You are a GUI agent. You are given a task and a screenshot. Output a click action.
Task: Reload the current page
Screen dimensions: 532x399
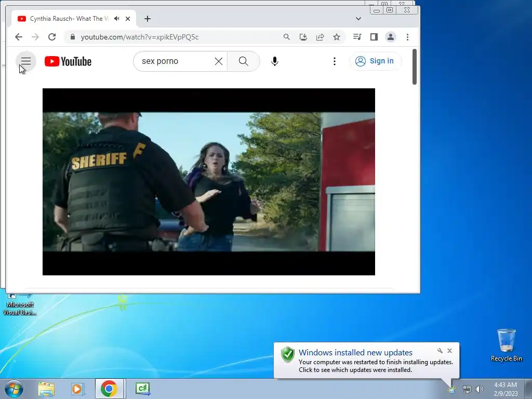pyautogui.click(x=52, y=37)
